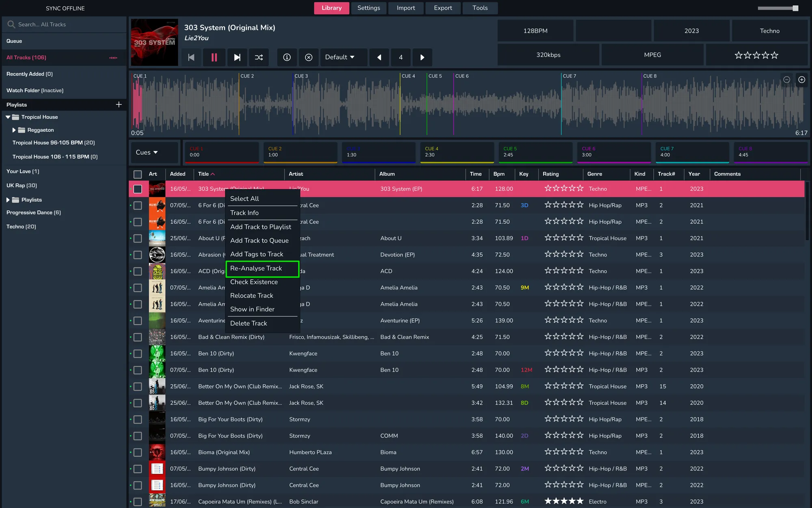
Task: Tick the checkbox for Bioma (Original Mix)
Action: [138, 452]
